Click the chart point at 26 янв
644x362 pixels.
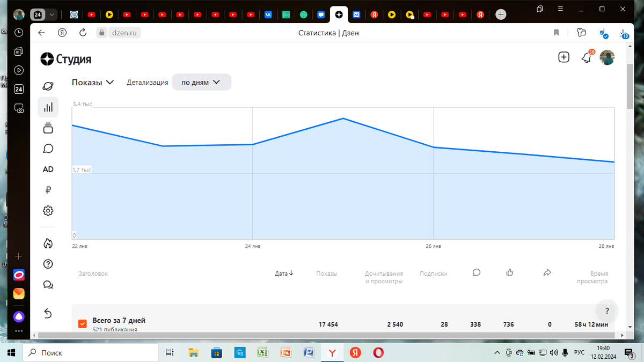tap(434, 147)
